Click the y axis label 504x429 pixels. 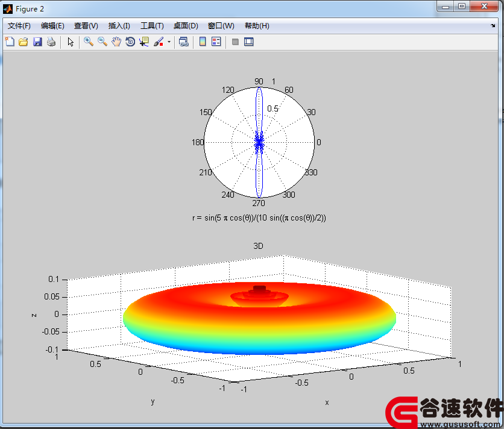[153, 401]
